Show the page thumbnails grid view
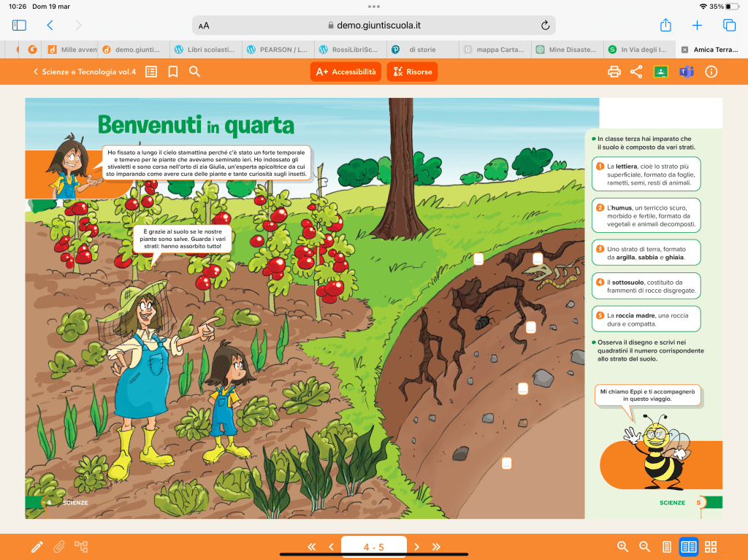 (711, 546)
